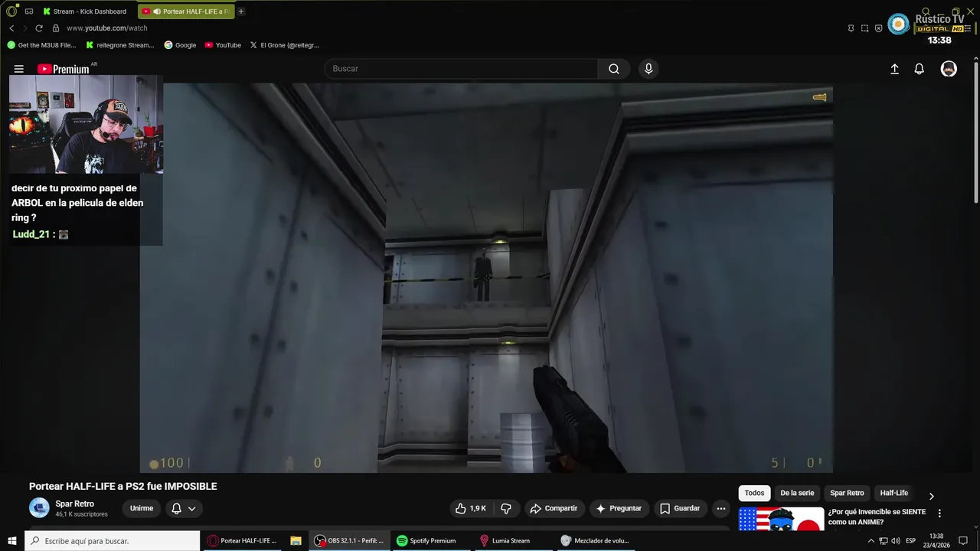
Task: Click the YouTube 'Buscar' search field
Action: (x=461, y=69)
